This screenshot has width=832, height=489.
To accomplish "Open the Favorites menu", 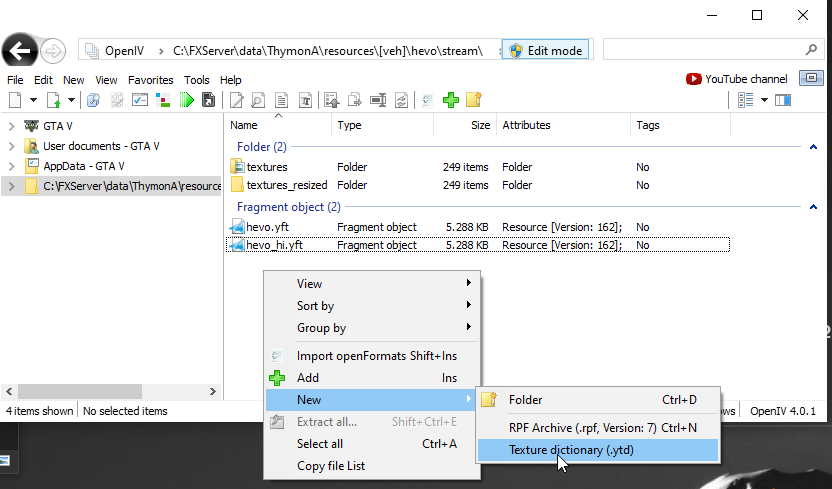I will 151,80.
